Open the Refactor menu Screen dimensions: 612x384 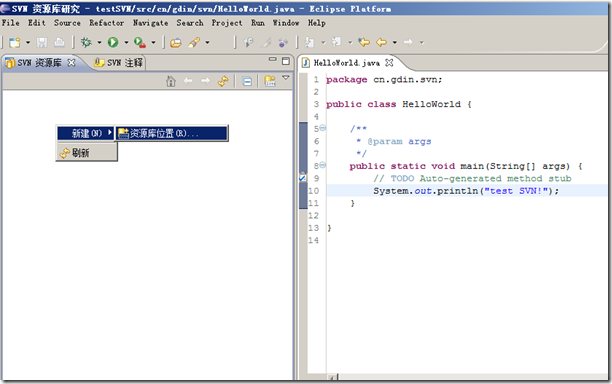tap(107, 23)
